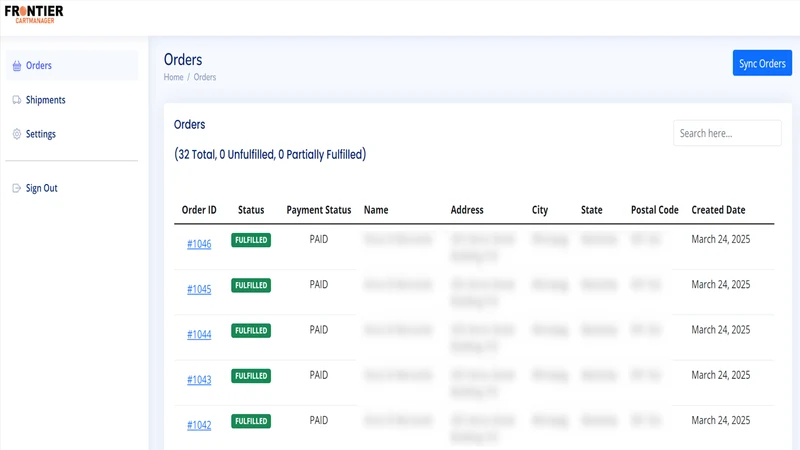Open order #1043
This screenshot has height=450, width=800.
(199, 380)
